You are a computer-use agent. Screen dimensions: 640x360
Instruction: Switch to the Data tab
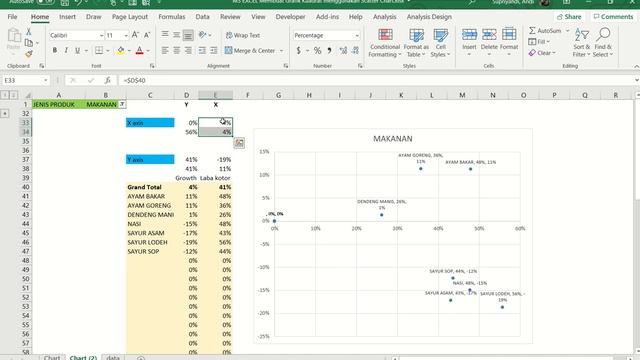click(202, 17)
